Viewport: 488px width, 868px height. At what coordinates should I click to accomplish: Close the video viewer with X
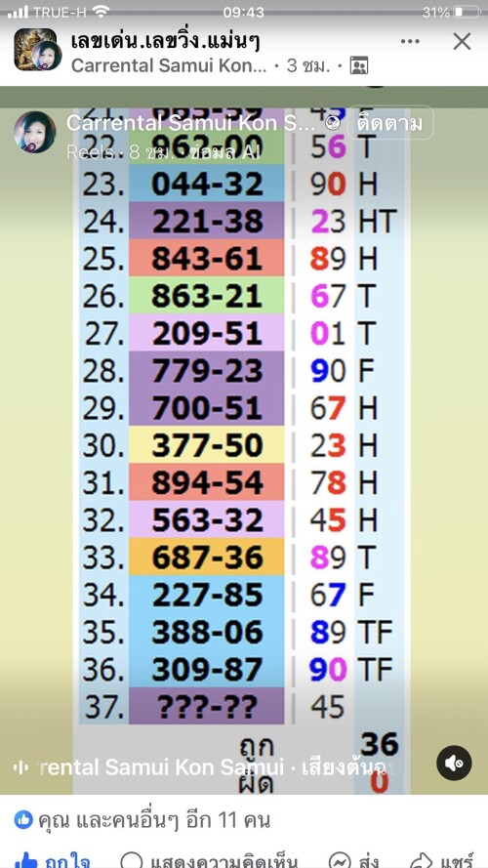[x=462, y=42]
